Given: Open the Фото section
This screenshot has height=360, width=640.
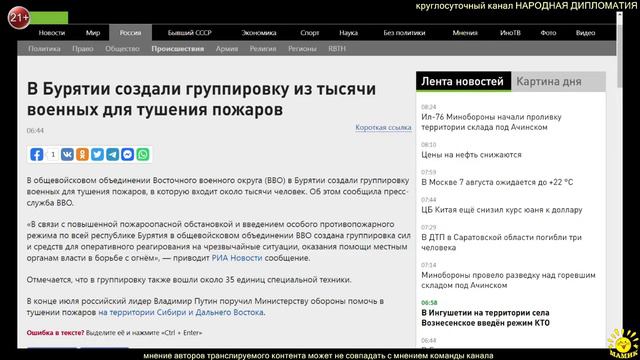Looking at the screenshot, I should point(548,33).
